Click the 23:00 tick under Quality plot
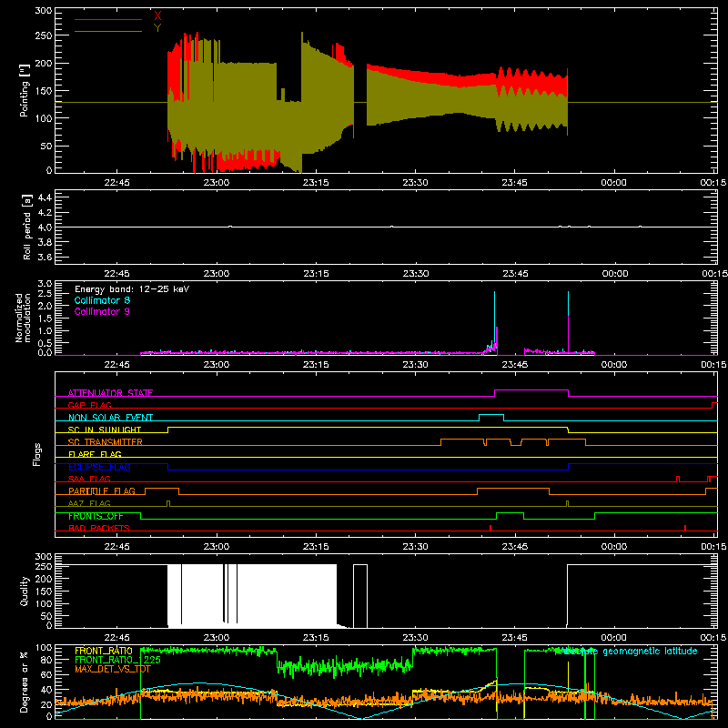This screenshot has height=728, width=728. tap(217, 638)
